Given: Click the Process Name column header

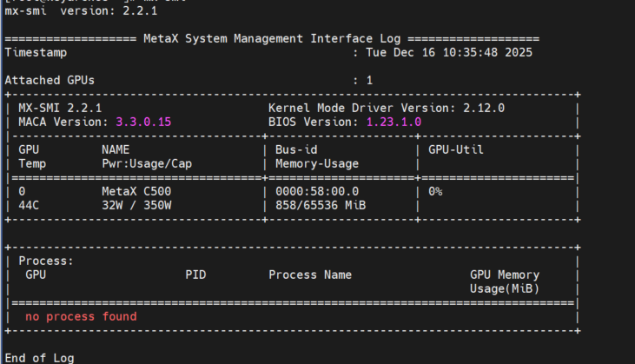Looking at the screenshot, I should 310,275.
